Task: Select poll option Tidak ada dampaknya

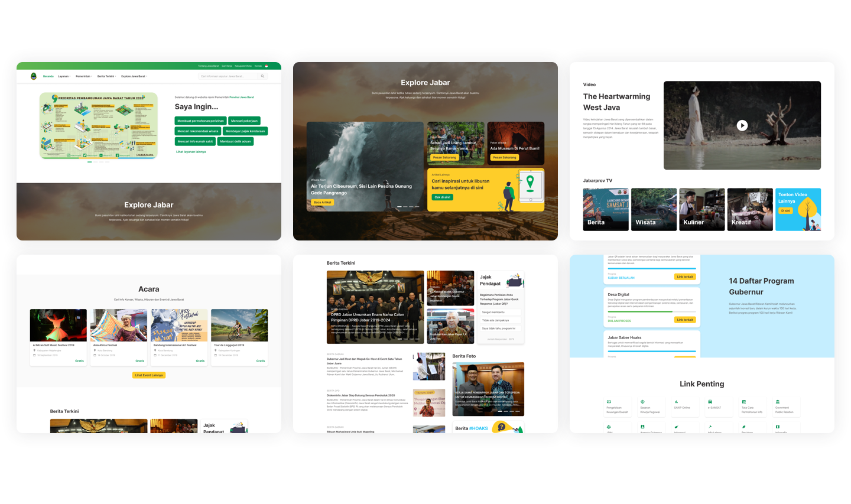Action: [x=499, y=320]
